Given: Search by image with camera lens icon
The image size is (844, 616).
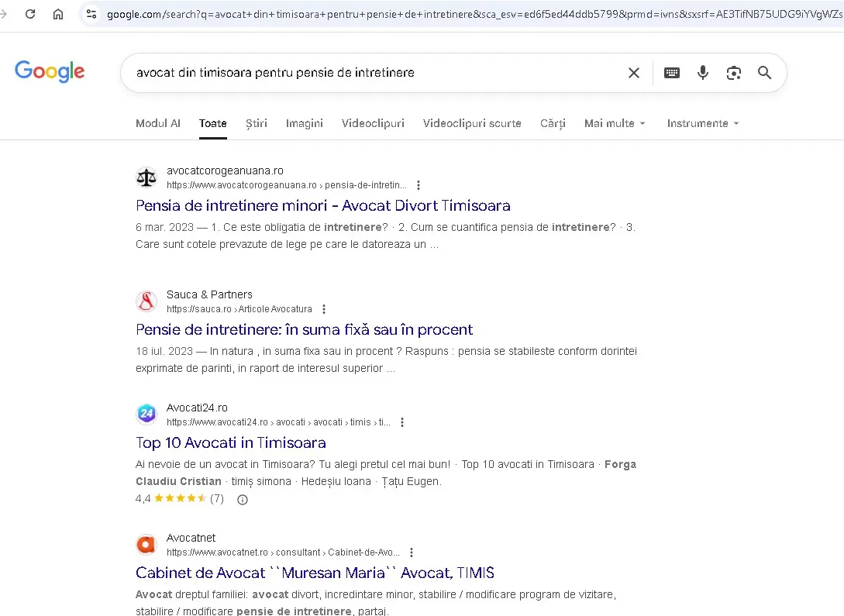Looking at the screenshot, I should point(733,73).
